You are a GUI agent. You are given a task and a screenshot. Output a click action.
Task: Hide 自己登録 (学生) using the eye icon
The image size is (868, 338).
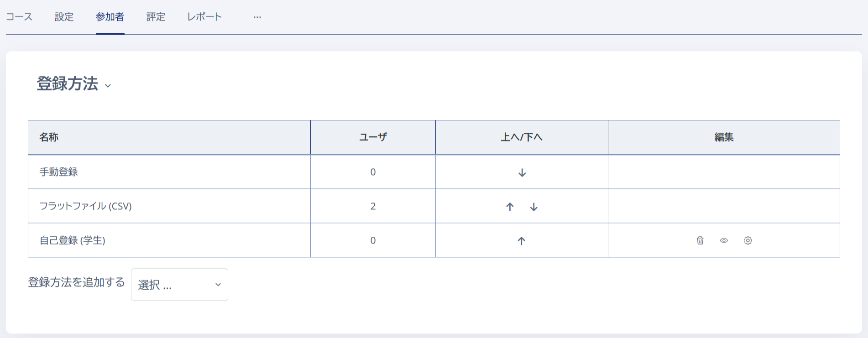click(x=724, y=240)
